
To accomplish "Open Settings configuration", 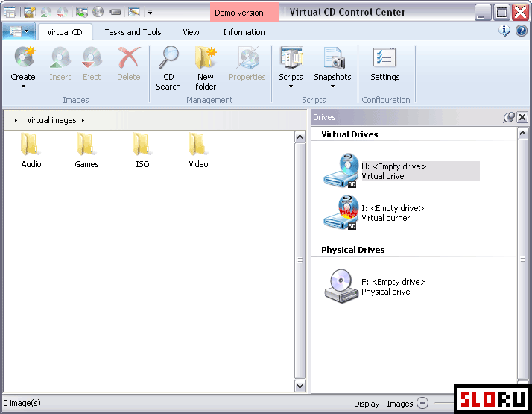I will [384, 64].
